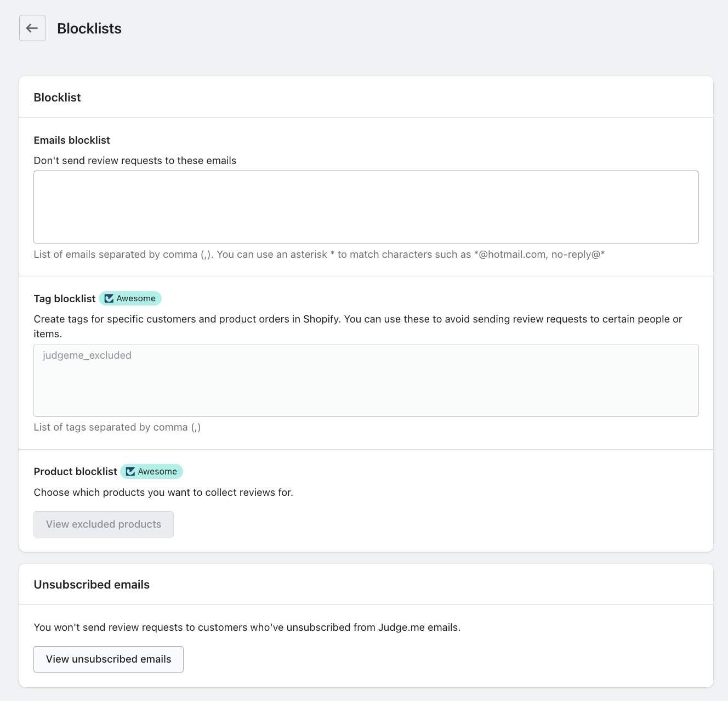Click the tags comma-separated helper text
The width and height of the screenshot is (728, 701).
coord(117,427)
